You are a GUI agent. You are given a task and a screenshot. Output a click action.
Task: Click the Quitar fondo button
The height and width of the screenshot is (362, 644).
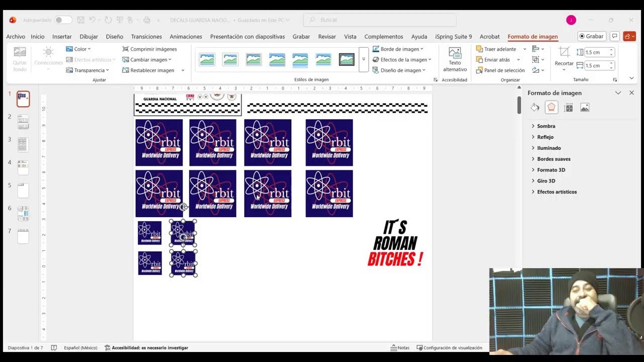click(x=20, y=59)
